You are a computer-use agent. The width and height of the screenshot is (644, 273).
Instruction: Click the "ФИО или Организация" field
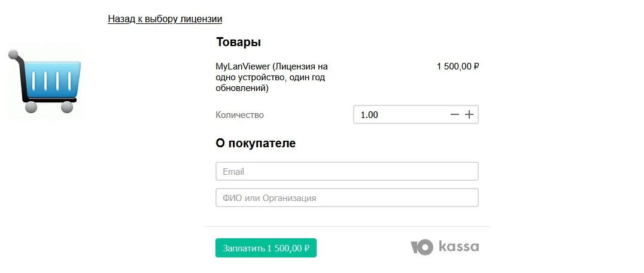click(x=347, y=198)
